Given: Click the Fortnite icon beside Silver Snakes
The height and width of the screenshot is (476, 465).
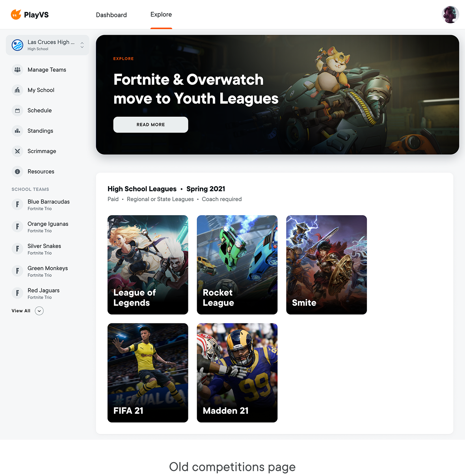Looking at the screenshot, I should pyautogui.click(x=17, y=249).
